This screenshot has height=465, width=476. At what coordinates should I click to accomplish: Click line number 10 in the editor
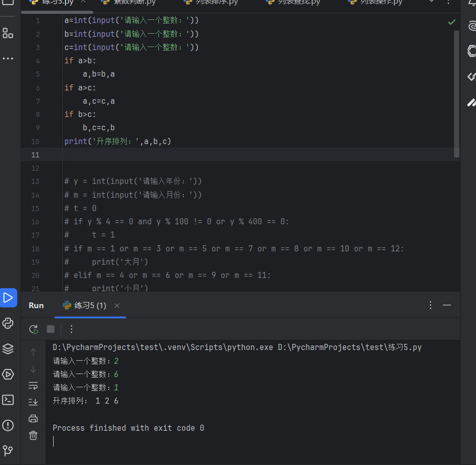(x=35, y=141)
